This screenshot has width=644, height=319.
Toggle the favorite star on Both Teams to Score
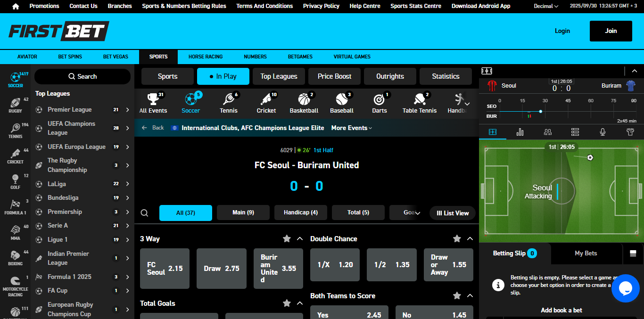point(457,296)
